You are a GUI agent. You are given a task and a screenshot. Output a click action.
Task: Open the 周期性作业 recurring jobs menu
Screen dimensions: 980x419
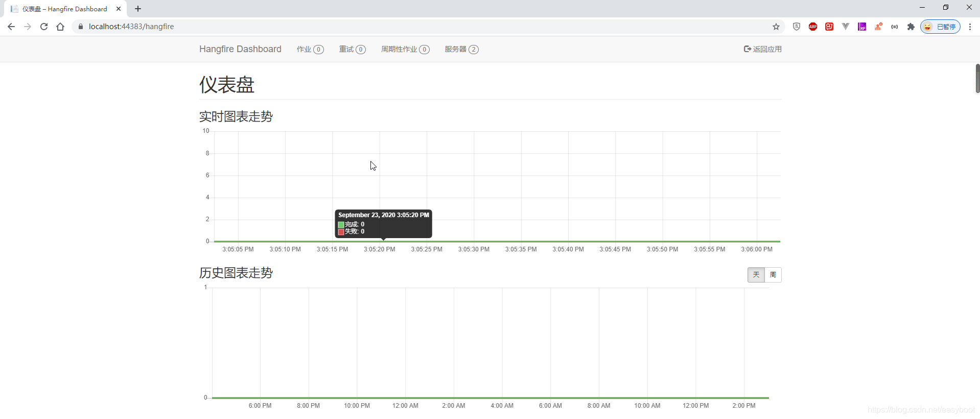click(405, 49)
